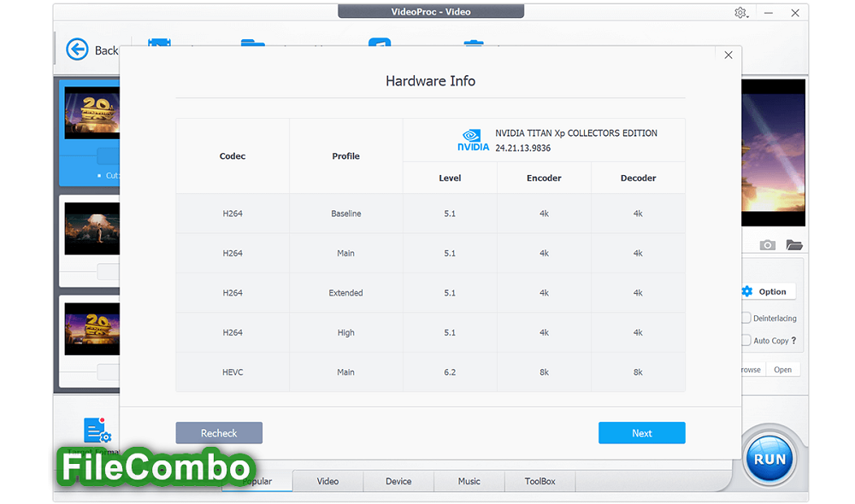Viewport: 855px width, 504px height.
Task: Click Recheck to rescan hardware
Action: (x=219, y=432)
